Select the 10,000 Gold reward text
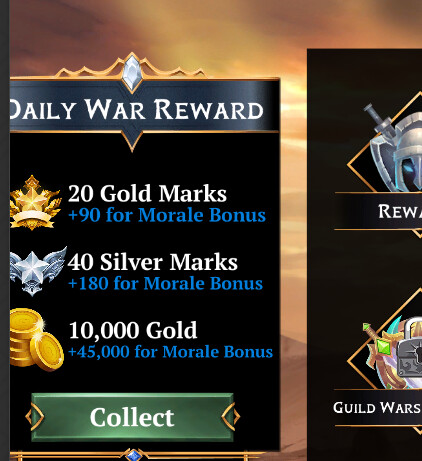The image size is (422, 461). pyautogui.click(x=133, y=330)
